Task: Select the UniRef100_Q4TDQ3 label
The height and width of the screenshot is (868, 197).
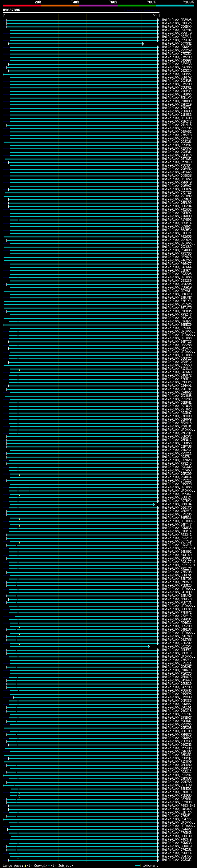Action: (176, 592)
